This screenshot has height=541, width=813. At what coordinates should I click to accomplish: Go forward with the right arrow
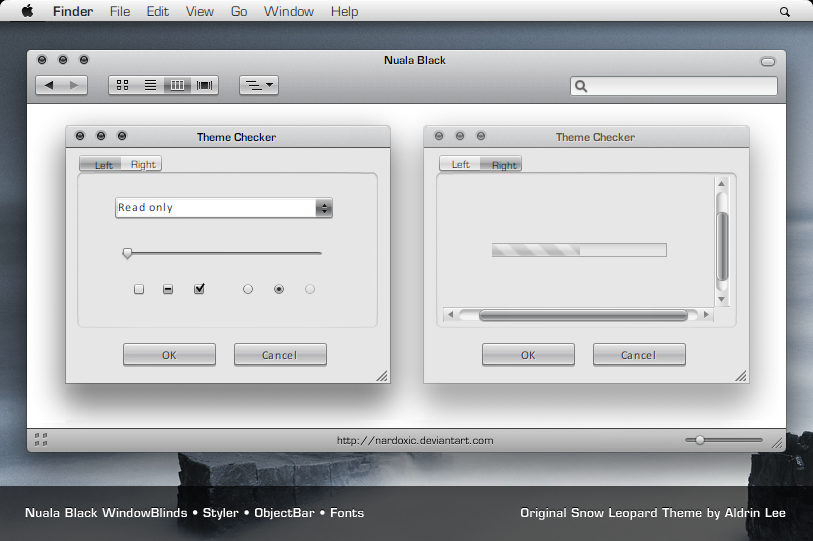click(74, 85)
